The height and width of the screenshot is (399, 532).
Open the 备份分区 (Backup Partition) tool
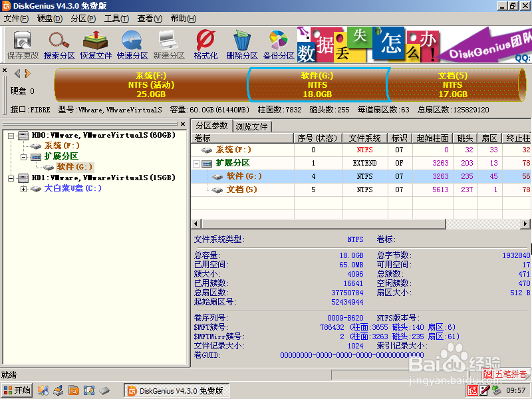pos(279,47)
